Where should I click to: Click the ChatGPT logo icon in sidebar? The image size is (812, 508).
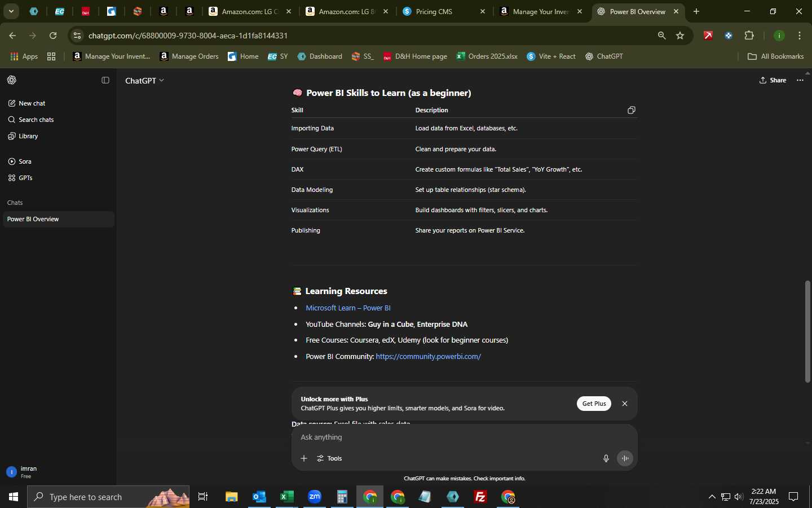[12, 80]
